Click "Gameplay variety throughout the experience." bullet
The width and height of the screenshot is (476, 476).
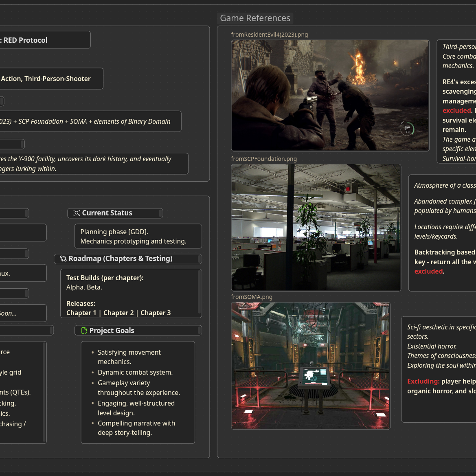click(139, 388)
